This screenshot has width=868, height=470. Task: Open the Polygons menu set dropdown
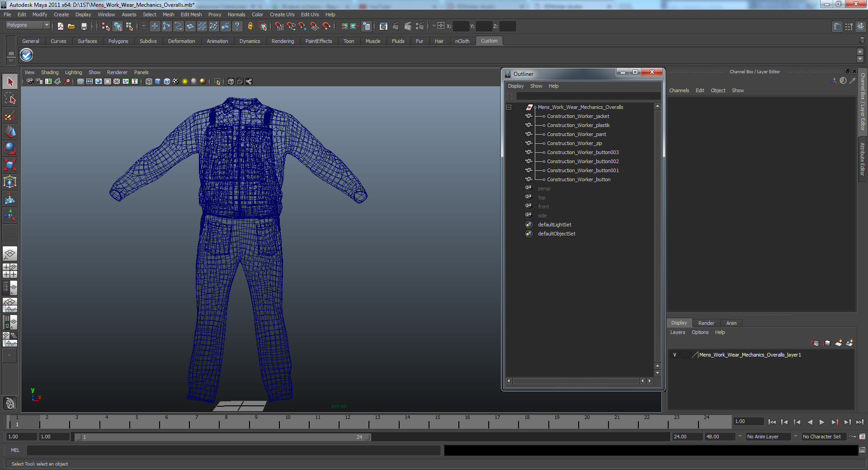46,25
